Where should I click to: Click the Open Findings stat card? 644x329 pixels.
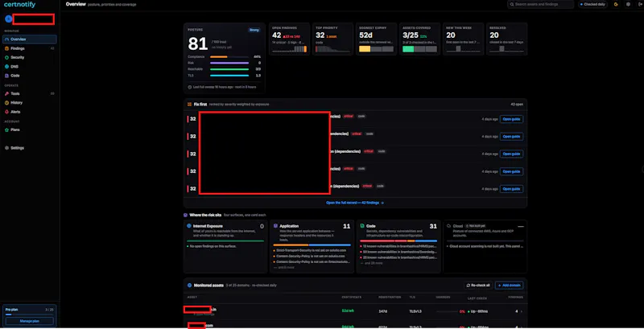[290, 39]
